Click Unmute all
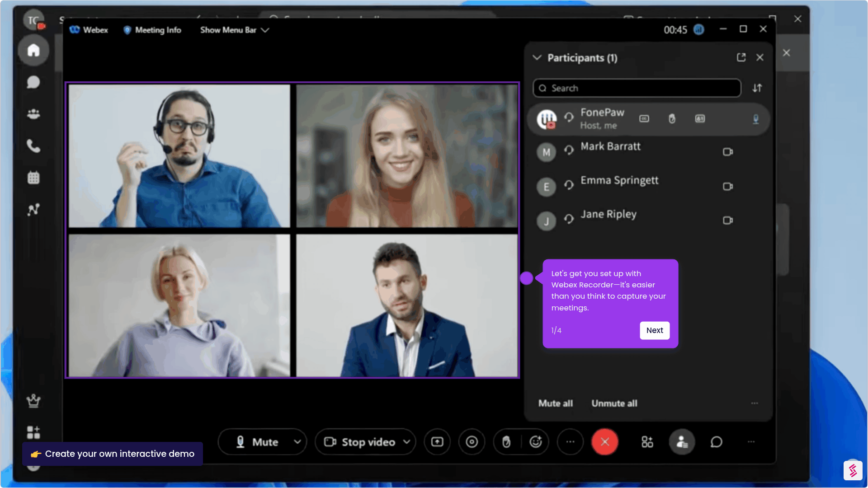 pos(614,404)
